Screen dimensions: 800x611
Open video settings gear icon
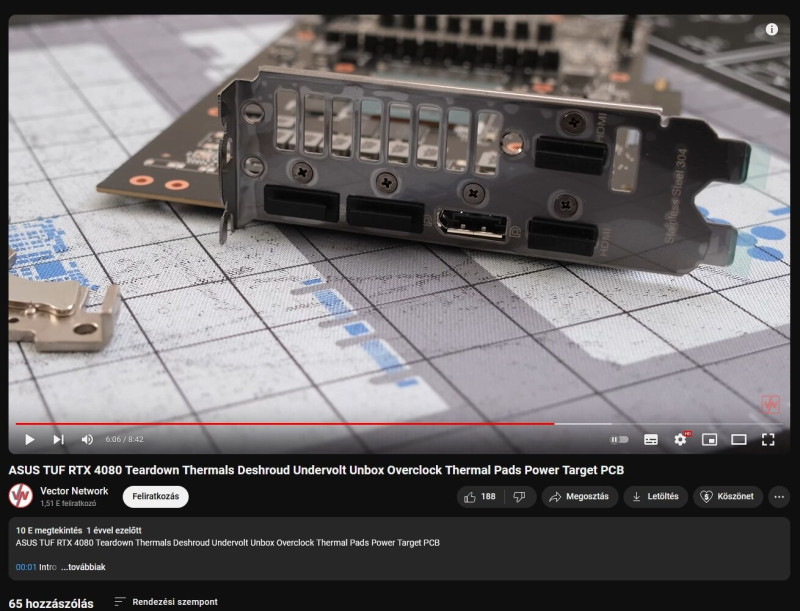coord(680,439)
